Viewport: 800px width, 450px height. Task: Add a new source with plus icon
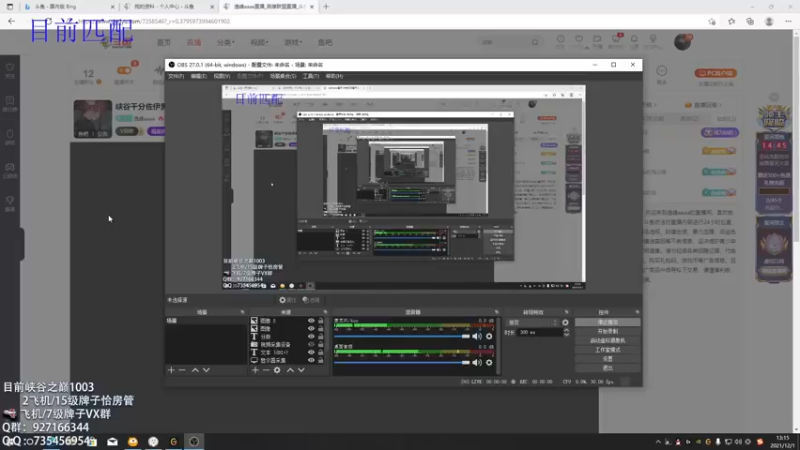[x=255, y=370]
